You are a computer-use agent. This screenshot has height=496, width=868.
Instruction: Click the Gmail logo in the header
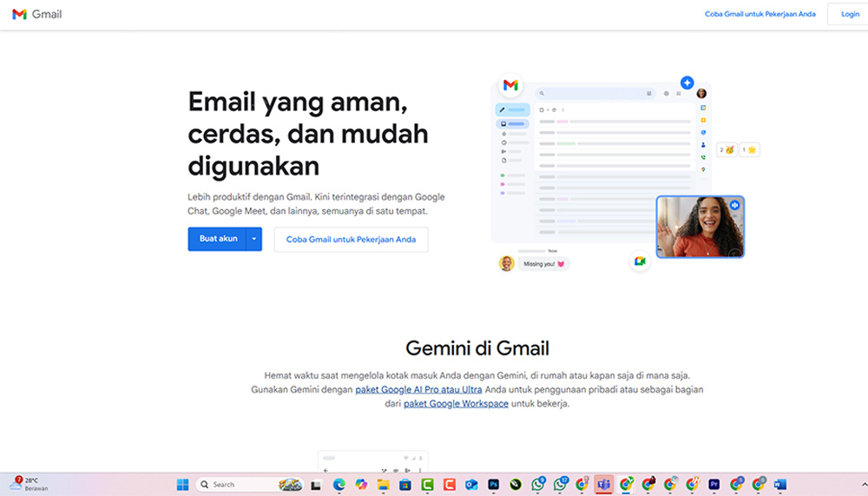point(37,15)
